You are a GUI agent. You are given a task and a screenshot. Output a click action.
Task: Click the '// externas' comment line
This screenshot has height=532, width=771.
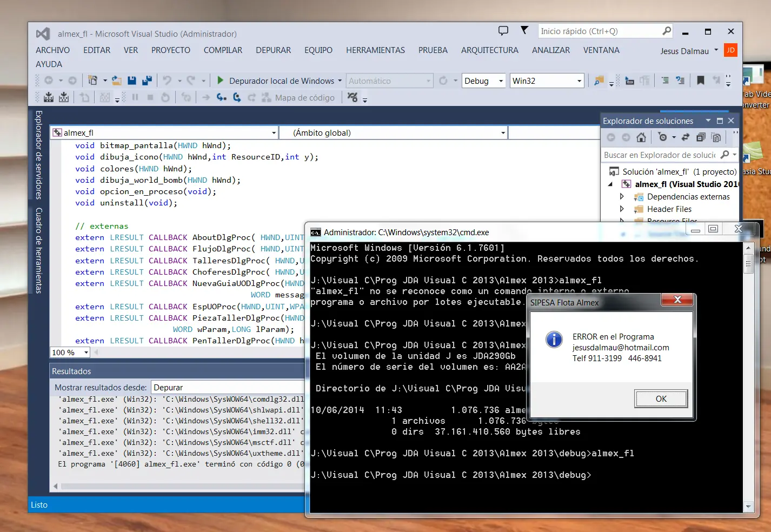[x=102, y=226]
